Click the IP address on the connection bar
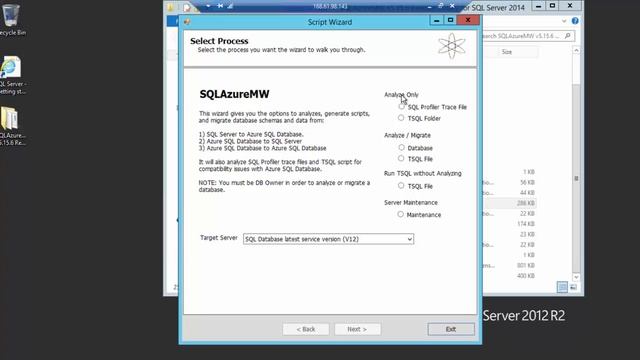 (x=330, y=6)
